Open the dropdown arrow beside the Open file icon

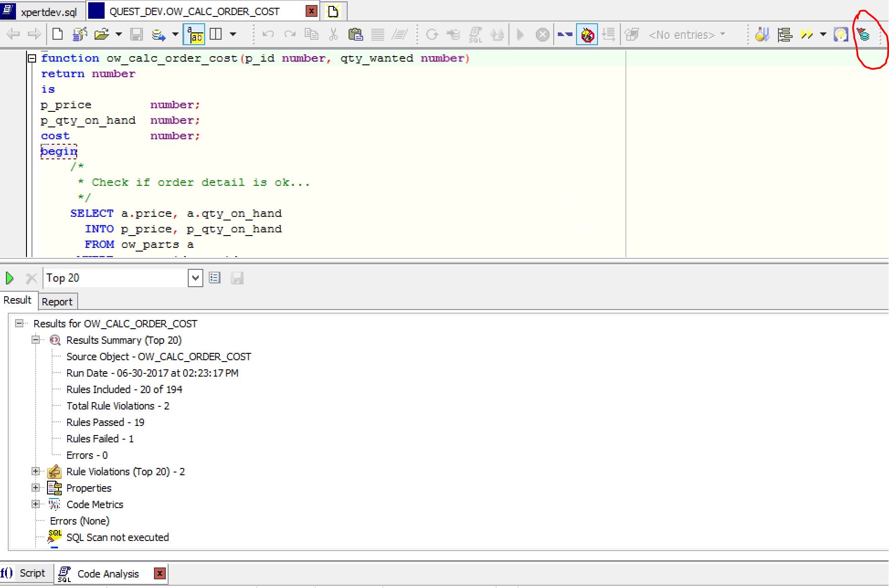coord(118,34)
